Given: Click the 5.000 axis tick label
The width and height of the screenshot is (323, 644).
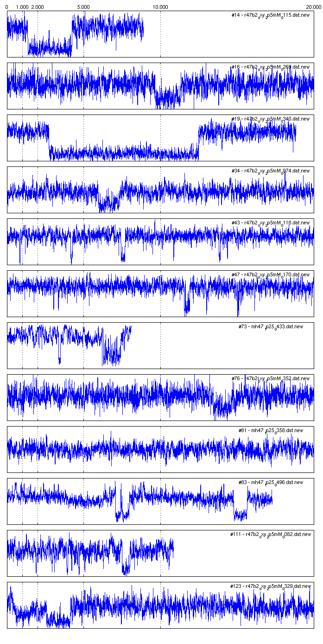Looking at the screenshot, I should (83, 7).
